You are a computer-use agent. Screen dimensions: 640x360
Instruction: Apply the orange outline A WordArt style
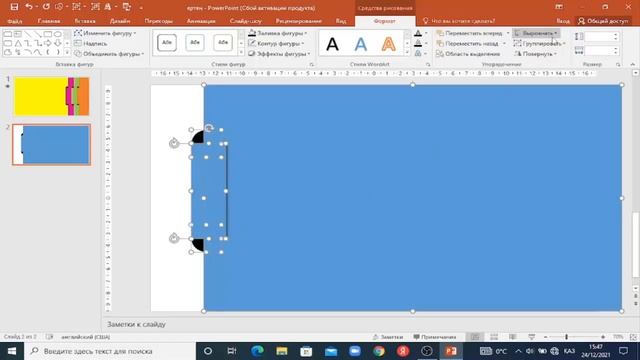[x=389, y=44]
